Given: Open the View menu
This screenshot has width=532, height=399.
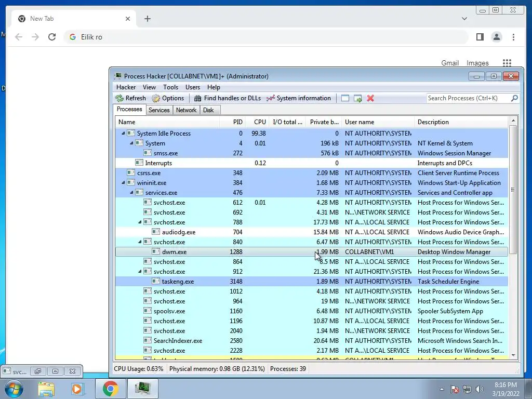Looking at the screenshot, I should pos(149,87).
